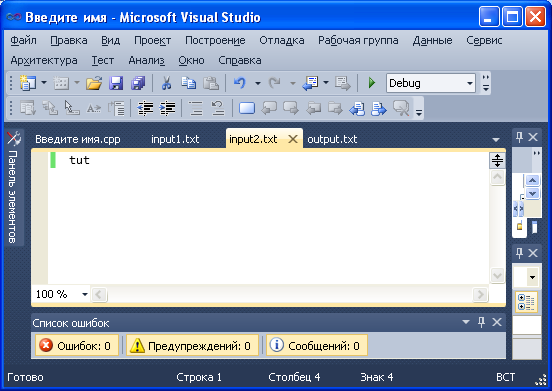Image resolution: width=552 pixels, height=391 pixels.
Task: Switch to the input1.txt tab
Action: (175, 139)
